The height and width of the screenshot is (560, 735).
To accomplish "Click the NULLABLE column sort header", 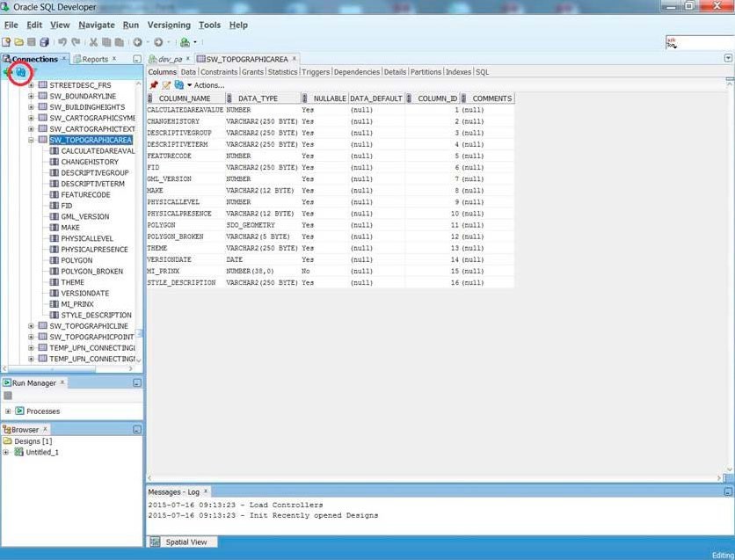I will [330, 98].
